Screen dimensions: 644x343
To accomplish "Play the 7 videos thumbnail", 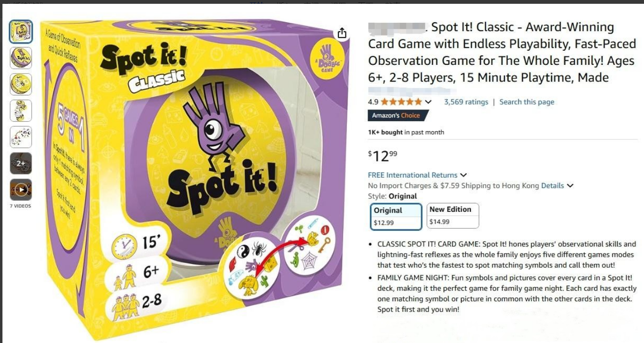I will [x=21, y=190].
